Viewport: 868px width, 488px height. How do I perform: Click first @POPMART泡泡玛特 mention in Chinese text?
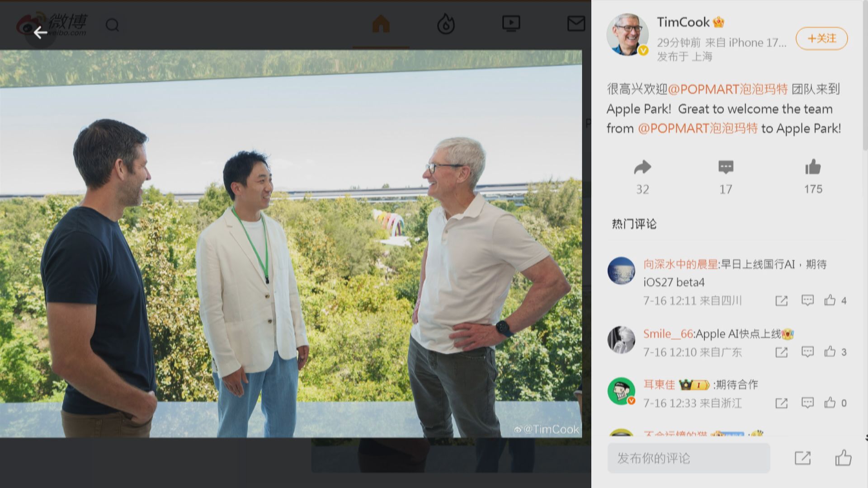[x=728, y=89]
